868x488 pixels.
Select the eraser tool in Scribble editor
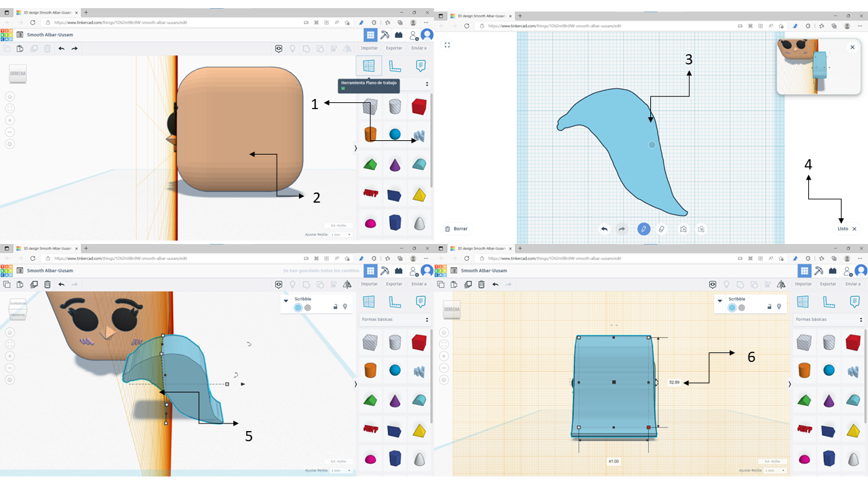point(663,229)
